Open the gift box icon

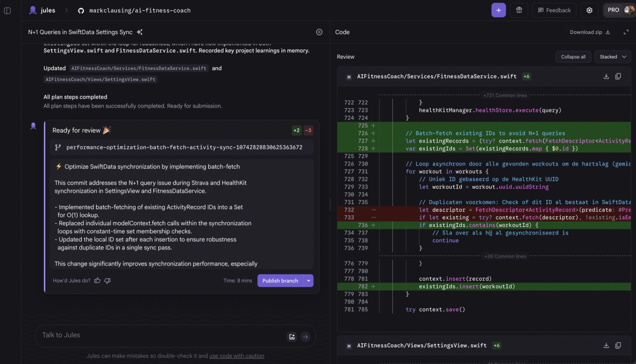pyautogui.click(x=519, y=10)
